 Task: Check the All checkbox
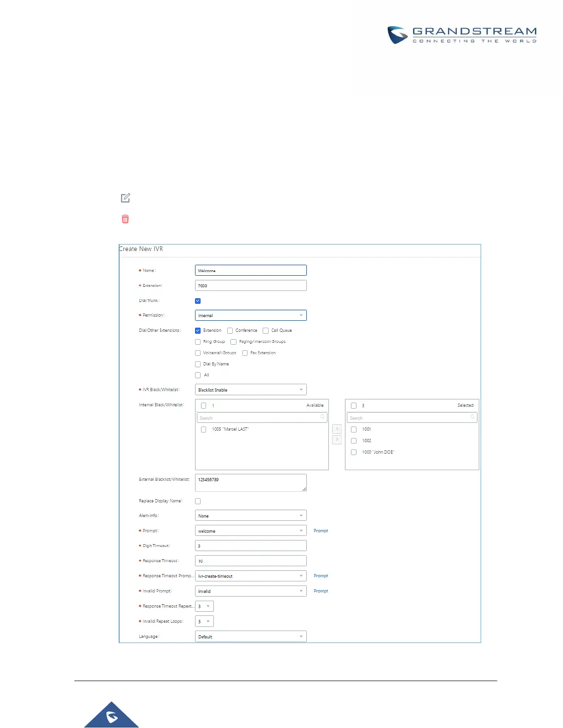click(198, 375)
